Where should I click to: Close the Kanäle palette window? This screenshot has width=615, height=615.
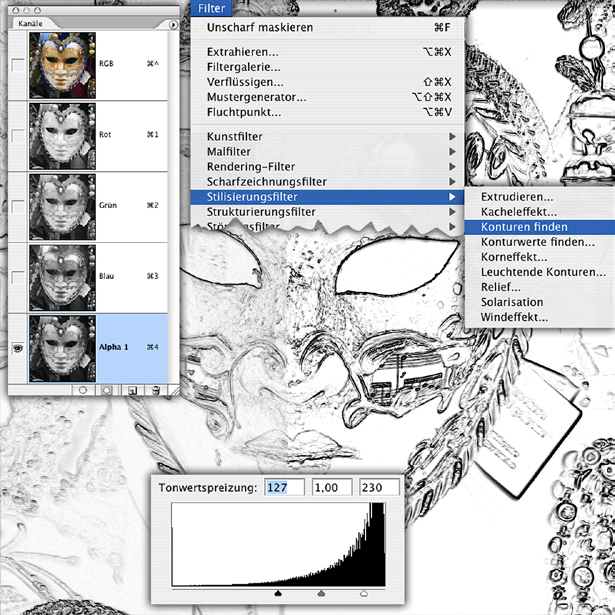click(16, 10)
